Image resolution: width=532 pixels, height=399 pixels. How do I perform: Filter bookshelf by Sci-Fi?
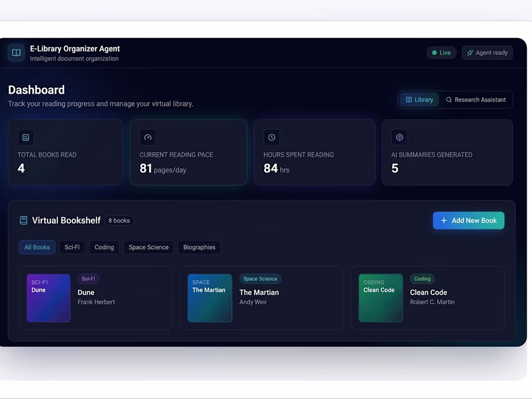tap(72, 247)
